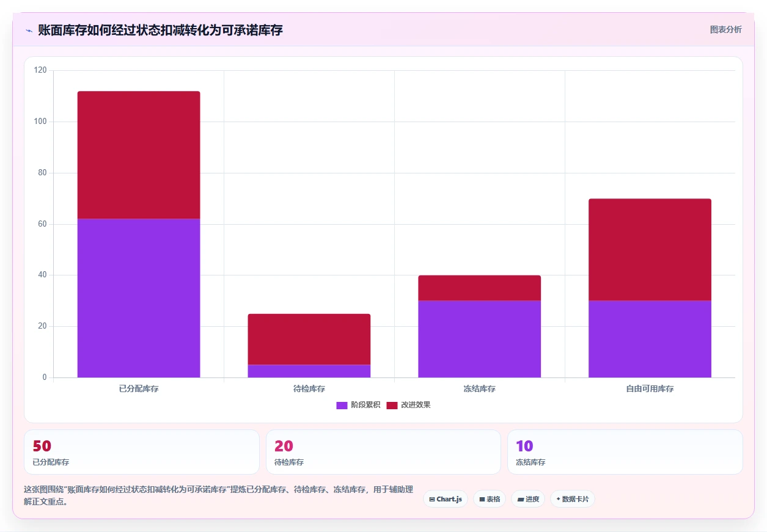Screen dimensions: 767x532
Task: Select the Chart.js tag chip
Action: pos(446,499)
